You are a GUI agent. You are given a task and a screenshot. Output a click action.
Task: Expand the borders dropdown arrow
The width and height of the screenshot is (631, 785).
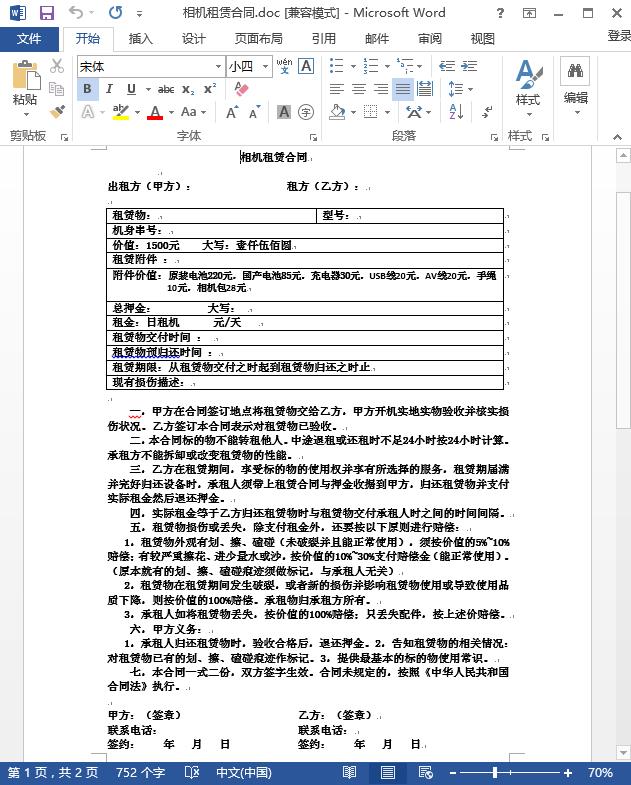(x=387, y=112)
